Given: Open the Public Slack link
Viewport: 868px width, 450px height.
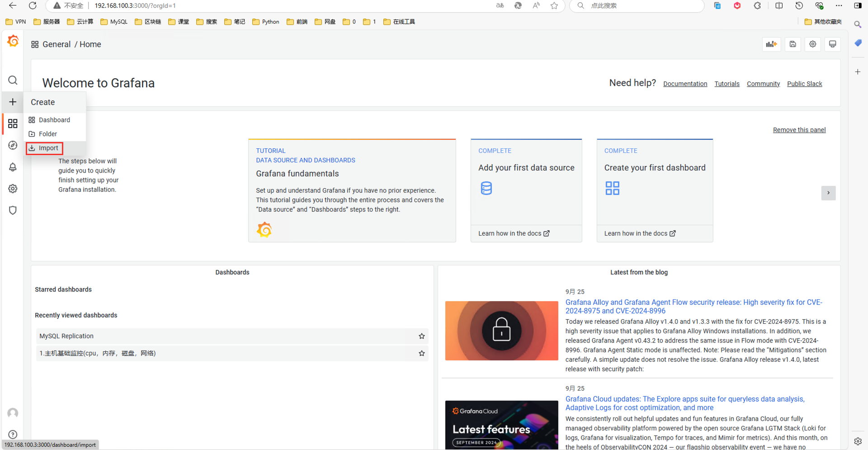Looking at the screenshot, I should (804, 84).
